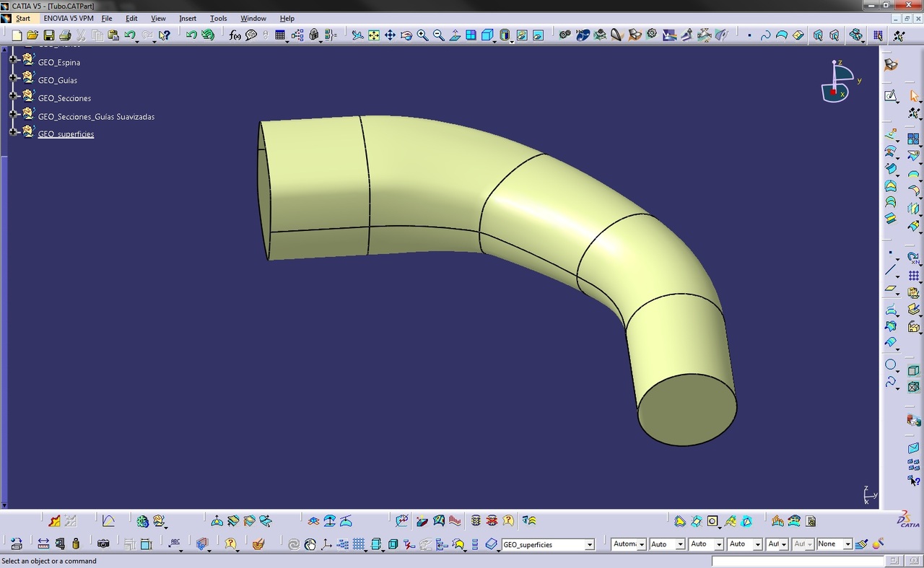Open the Tools menu
924x568 pixels.
[x=218, y=18]
